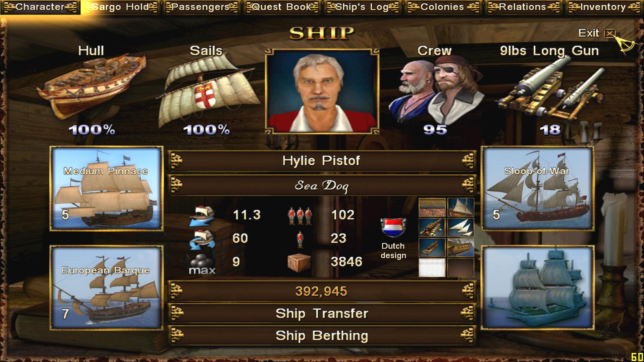The width and height of the screenshot is (644, 362).
Task: Click the Ship Berthing button
Action: pos(322,336)
